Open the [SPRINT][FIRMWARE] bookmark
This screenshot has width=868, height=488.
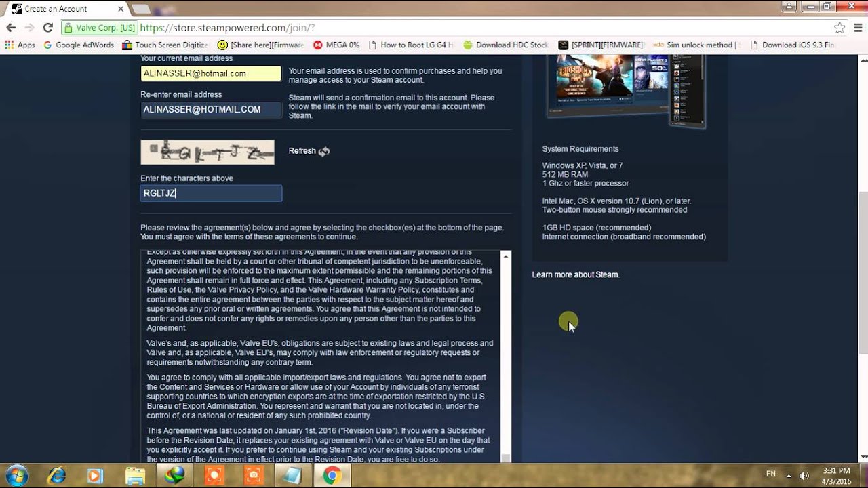coord(601,45)
